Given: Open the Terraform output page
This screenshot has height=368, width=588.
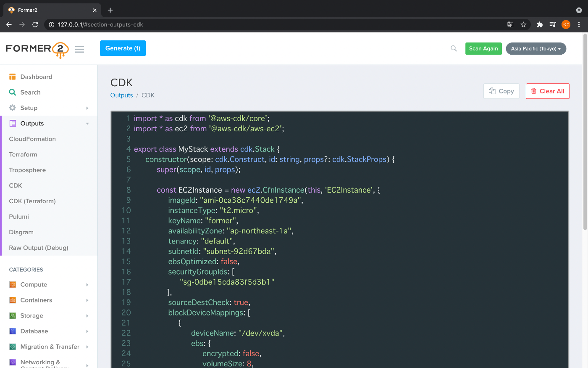Looking at the screenshot, I should click(x=23, y=155).
